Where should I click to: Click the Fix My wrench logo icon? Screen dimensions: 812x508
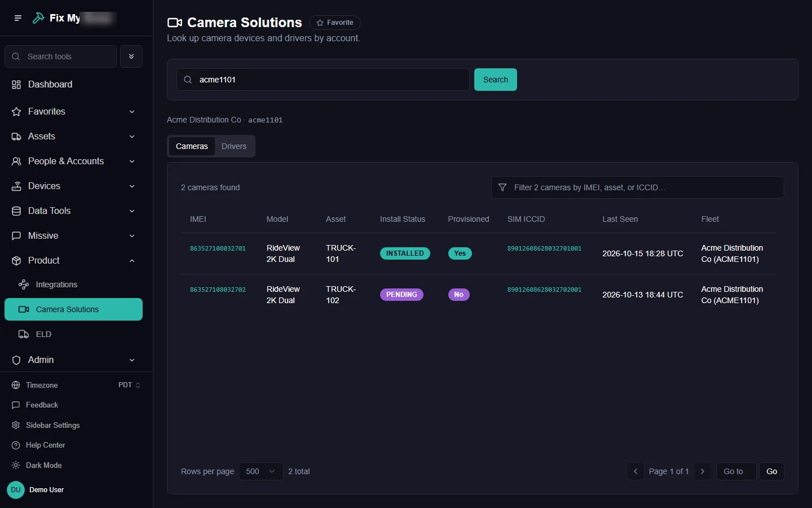pyautogui.click(x=38, y=18)
